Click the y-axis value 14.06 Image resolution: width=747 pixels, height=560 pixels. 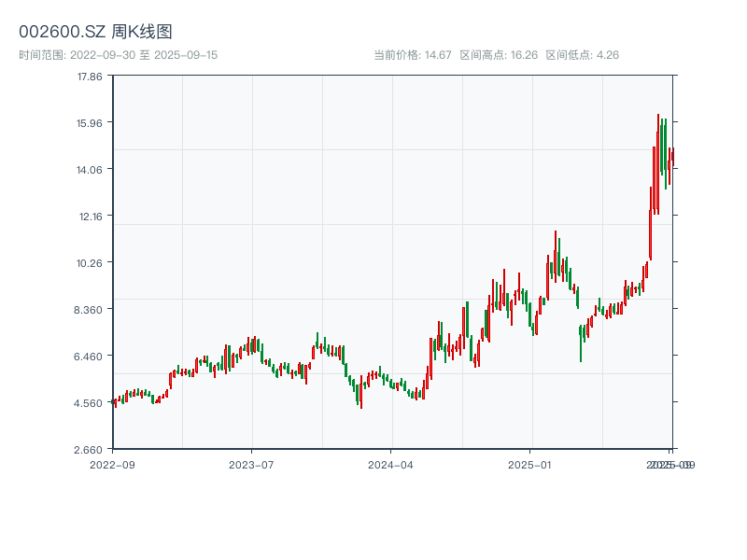click(x=90, y=170)
